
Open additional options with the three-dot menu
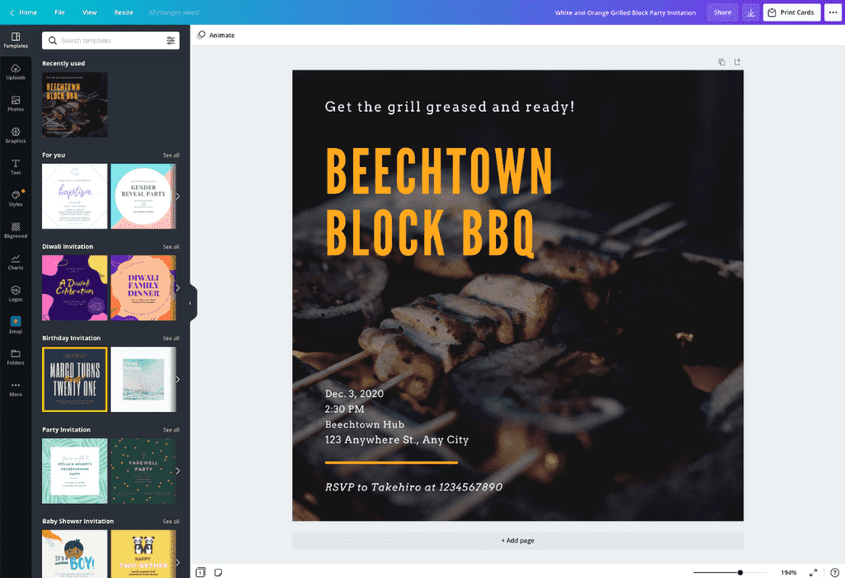coord(834,12)
